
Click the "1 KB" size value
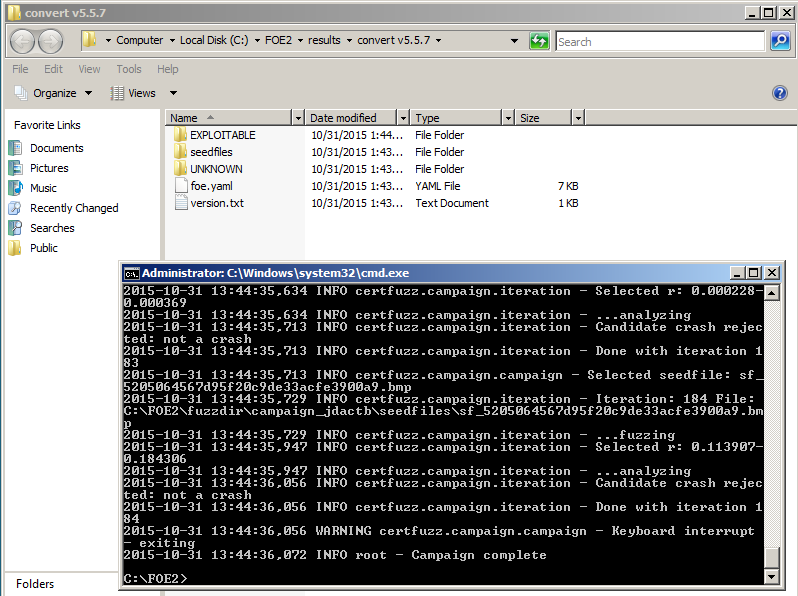click(568, 203)
